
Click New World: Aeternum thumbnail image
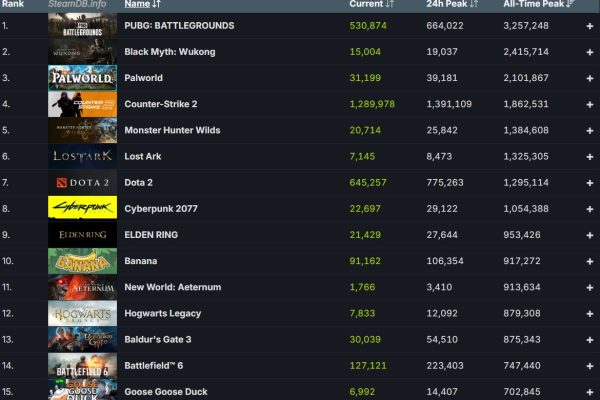pos(82,287)
